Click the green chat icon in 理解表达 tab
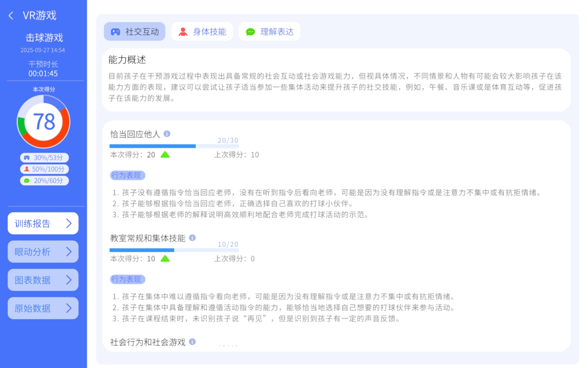The height and width of the screenshot is (368, 588). click(251, 31)
